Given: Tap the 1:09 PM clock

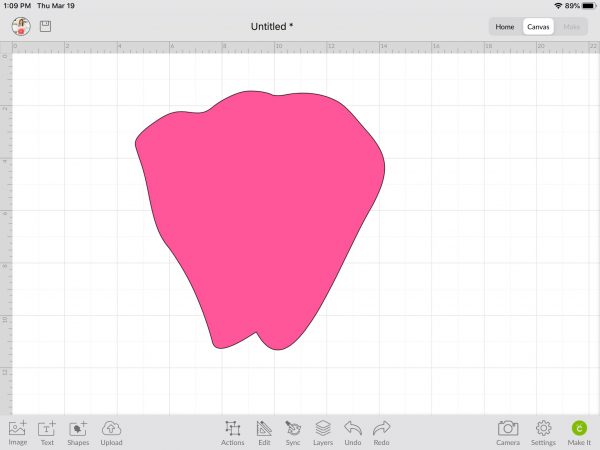Looking at the screenshot, I should tap(17, 6).
